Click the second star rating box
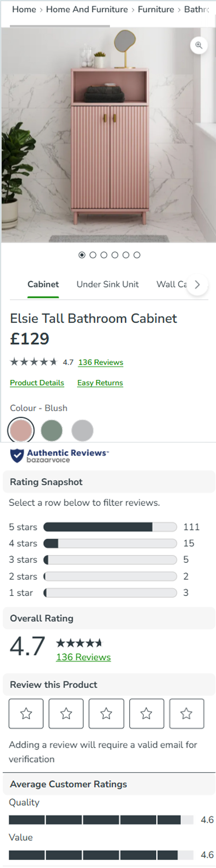This screenshot has height=868, width=216. pos(66,713)
